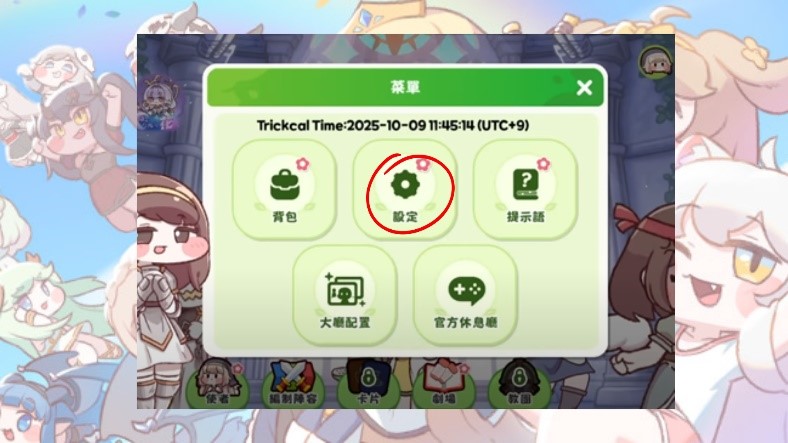Select the 大廳配置 lobby layout icon

tap(345, 295)
